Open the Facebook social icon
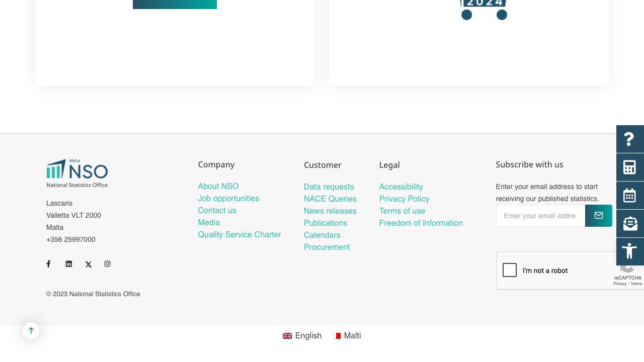This screenshot has width=644, height=362. tap(49, 264)
